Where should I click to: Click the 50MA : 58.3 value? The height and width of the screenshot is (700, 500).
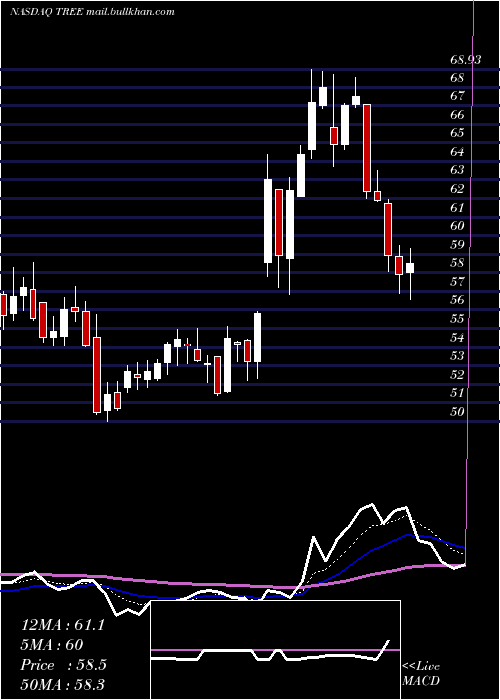tap(62, 684)
